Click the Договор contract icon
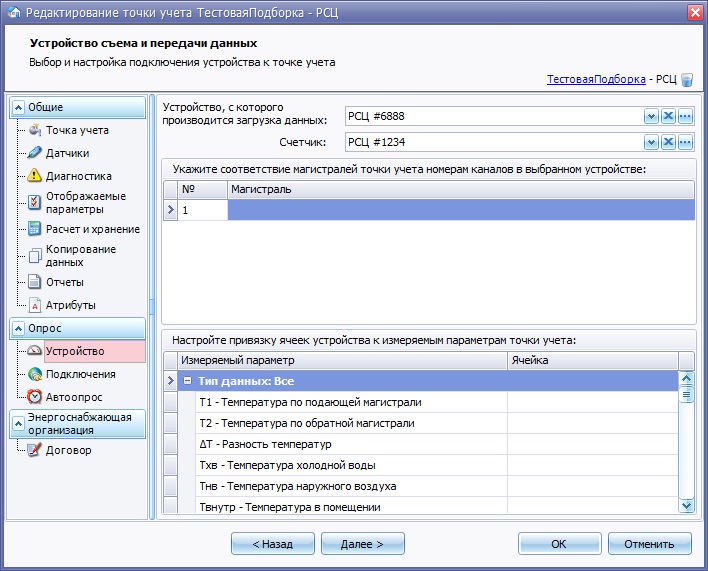Viewport: 708px width, 571px height. 35,450
